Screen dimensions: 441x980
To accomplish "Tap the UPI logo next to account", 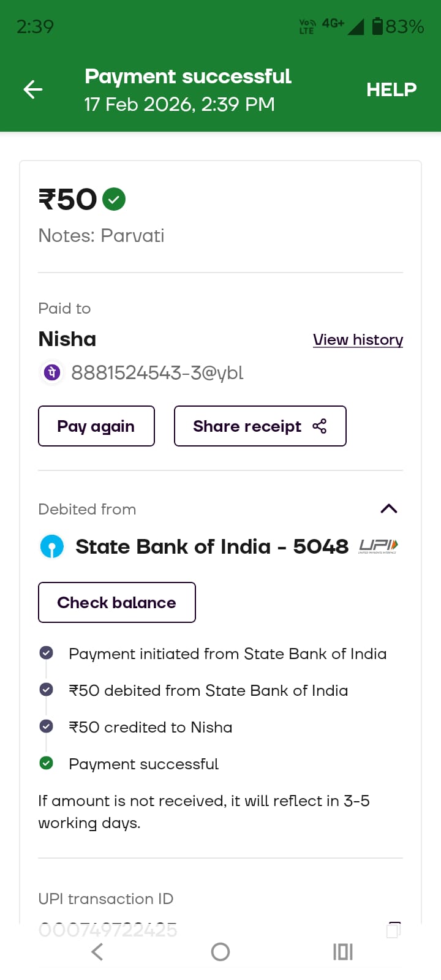I will click(x=378, y=546).
